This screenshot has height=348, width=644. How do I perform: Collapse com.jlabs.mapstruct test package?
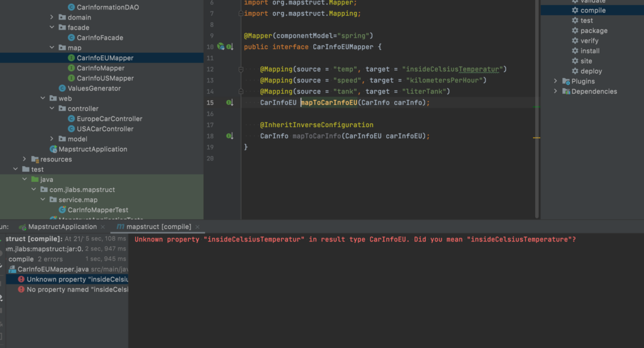[x=34, y=189]
